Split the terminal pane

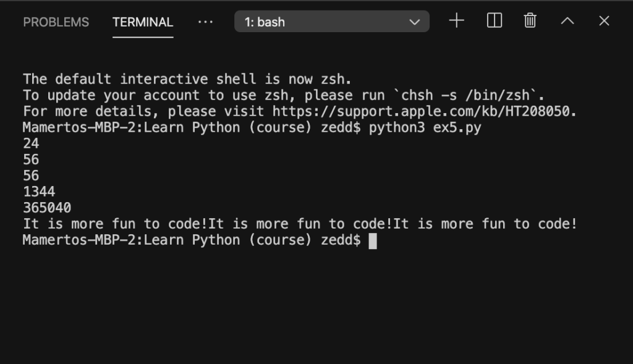pos(494,20)
